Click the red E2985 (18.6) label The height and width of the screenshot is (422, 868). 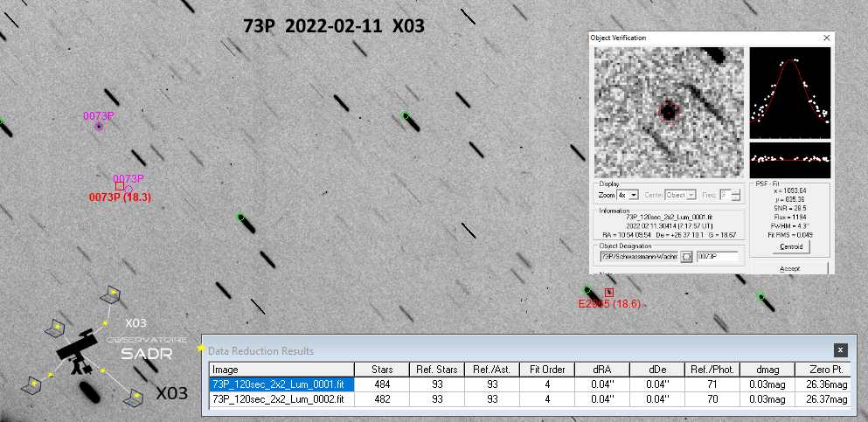609,304
